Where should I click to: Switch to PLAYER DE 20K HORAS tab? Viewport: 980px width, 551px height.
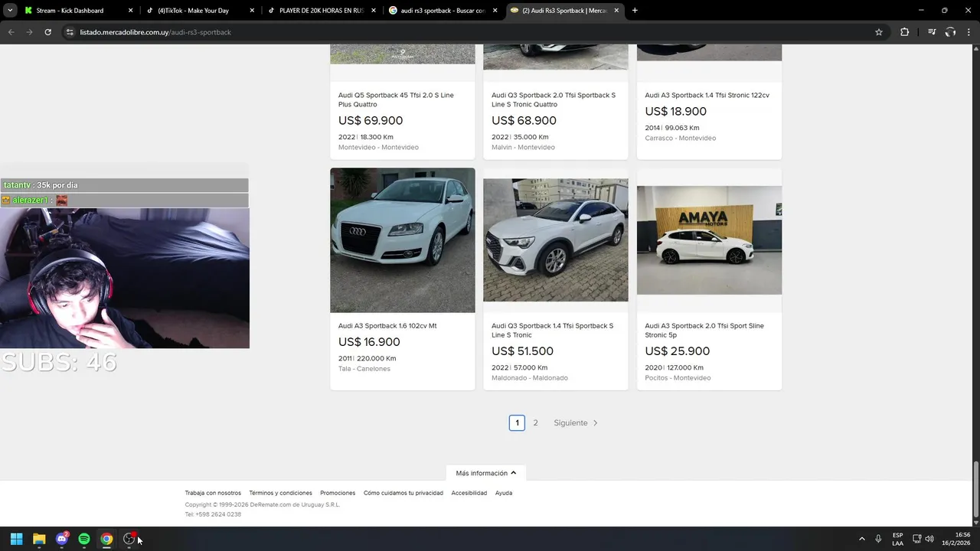(322, 11)
